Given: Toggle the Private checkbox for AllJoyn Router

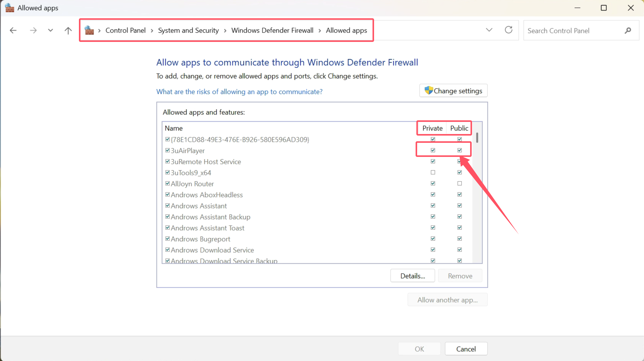Looking at the screenshot, I should tap(433, 183).
